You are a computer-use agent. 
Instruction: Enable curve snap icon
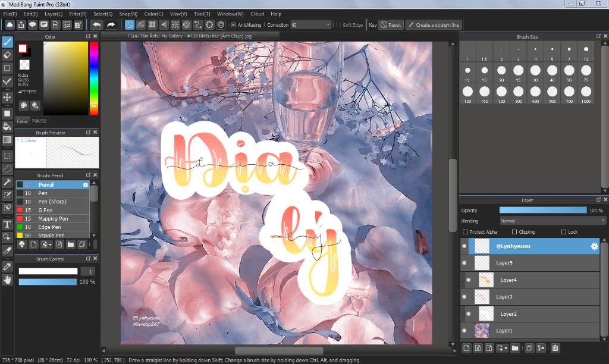pyautogui.click(x=198, y=25)
